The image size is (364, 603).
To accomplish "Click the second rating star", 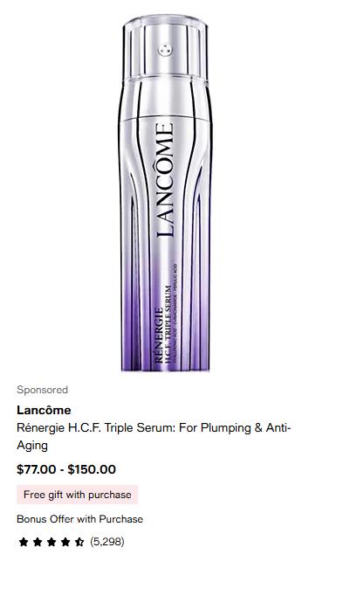I will point(38,542).
